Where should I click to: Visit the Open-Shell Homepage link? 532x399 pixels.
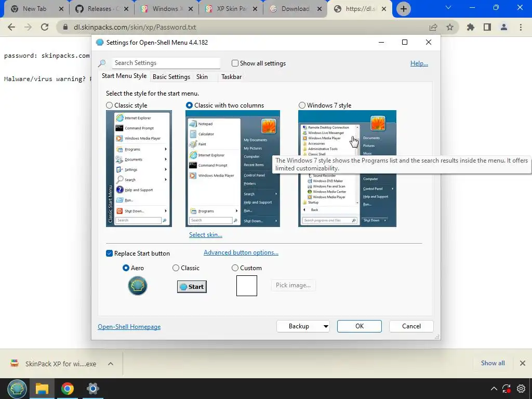[x=129, y=327]
